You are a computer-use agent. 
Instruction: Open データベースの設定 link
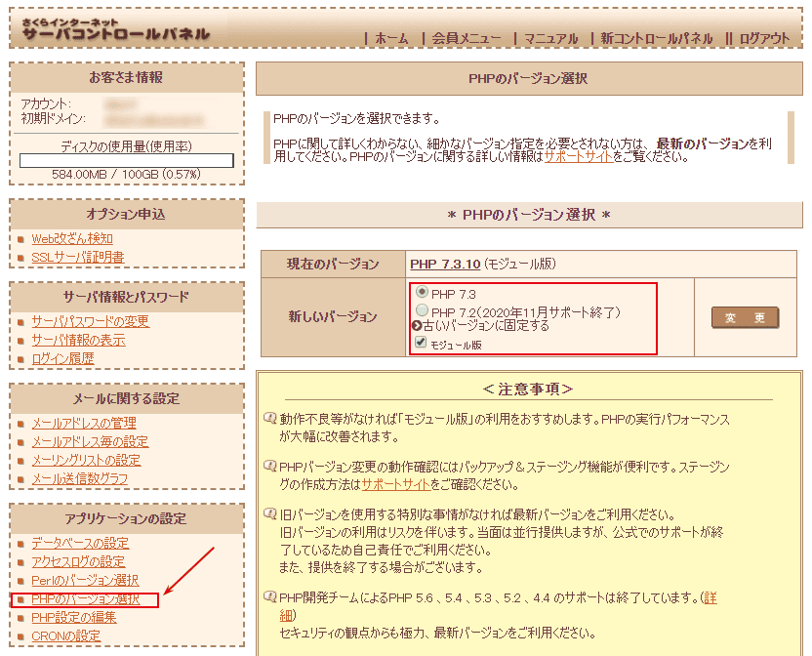point(80,543)
